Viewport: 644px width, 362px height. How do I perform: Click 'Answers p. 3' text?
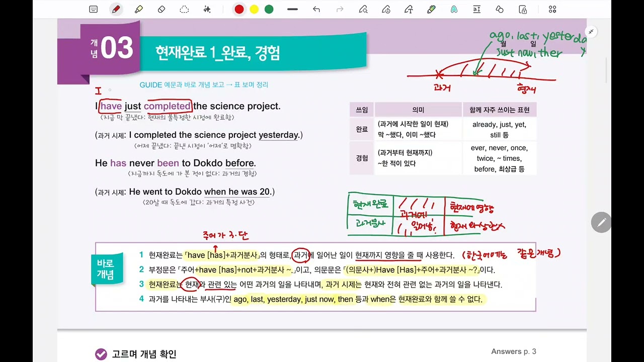tap(514, 351)
